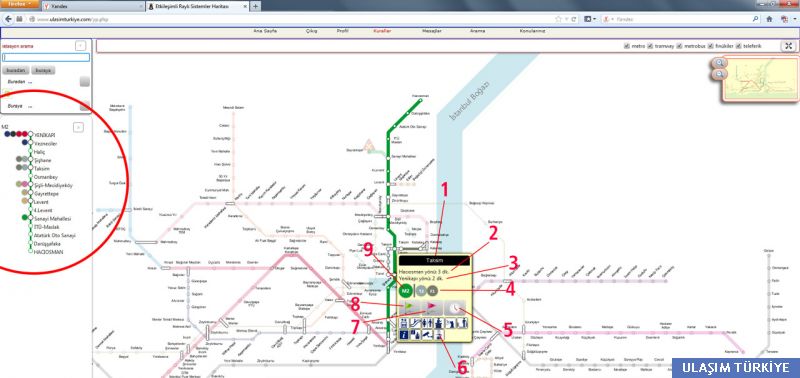Switch to the Yandex browser tab
800x378 pixels.
pos(95,6)
